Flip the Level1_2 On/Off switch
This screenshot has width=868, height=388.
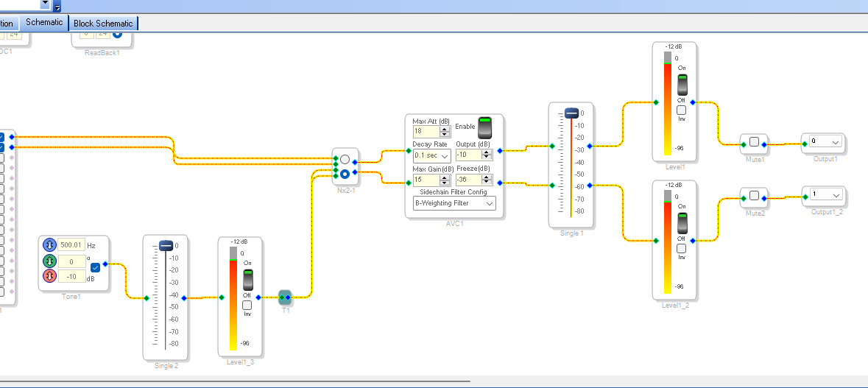coord(682,222)
